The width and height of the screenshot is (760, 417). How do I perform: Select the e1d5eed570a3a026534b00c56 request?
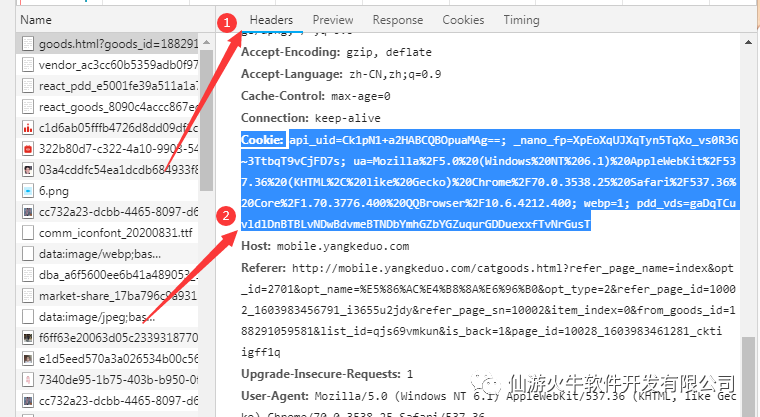(x=109, y=359)
